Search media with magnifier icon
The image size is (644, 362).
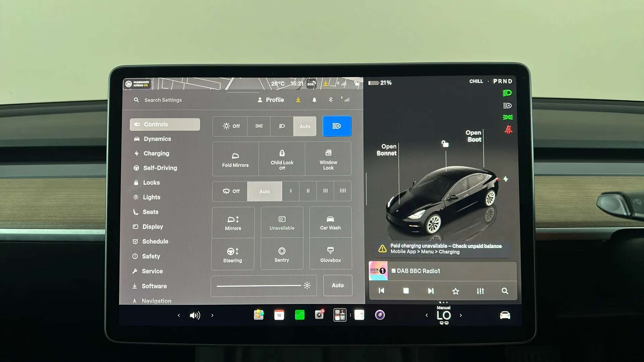point(505,291)
